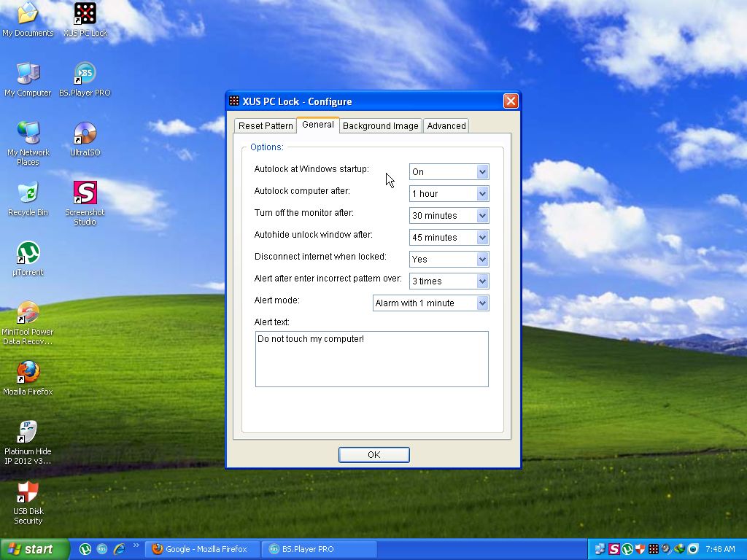Click the Platinum Hide IP desktop icon

[28, 433]
